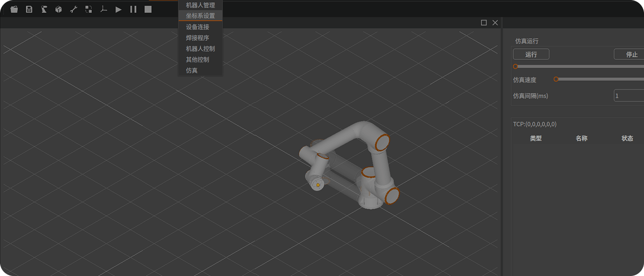
Task: Select 机器人管理 from the menu
Action: 200,5
